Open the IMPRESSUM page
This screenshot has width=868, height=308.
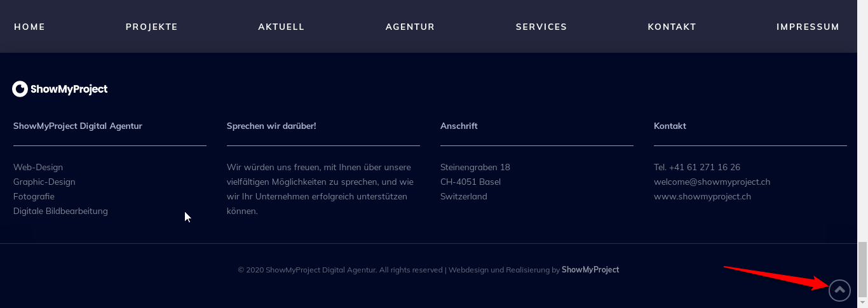coord(808,27)
